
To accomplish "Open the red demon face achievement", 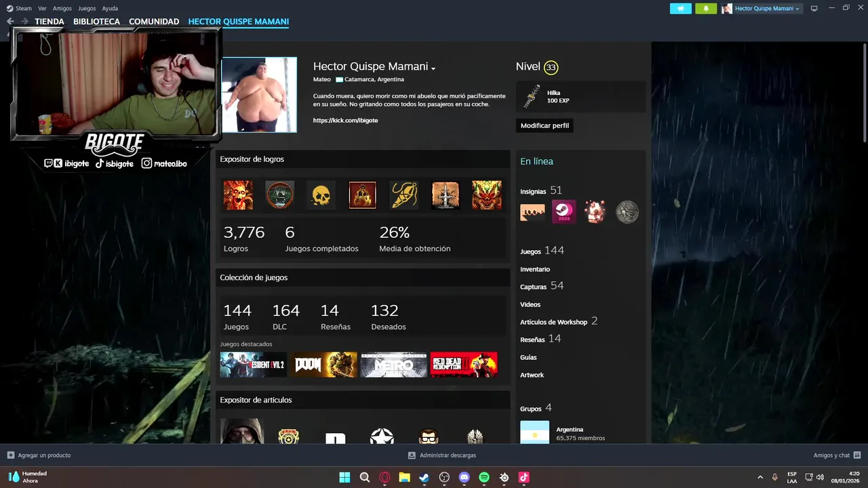I will 487,195.
